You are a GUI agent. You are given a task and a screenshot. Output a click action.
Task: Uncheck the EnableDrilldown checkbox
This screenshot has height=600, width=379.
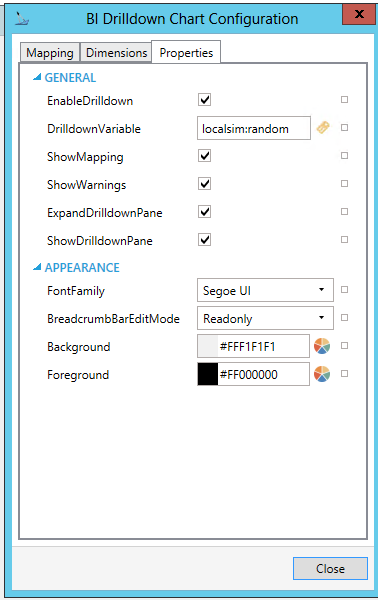[x=204, y=100]
